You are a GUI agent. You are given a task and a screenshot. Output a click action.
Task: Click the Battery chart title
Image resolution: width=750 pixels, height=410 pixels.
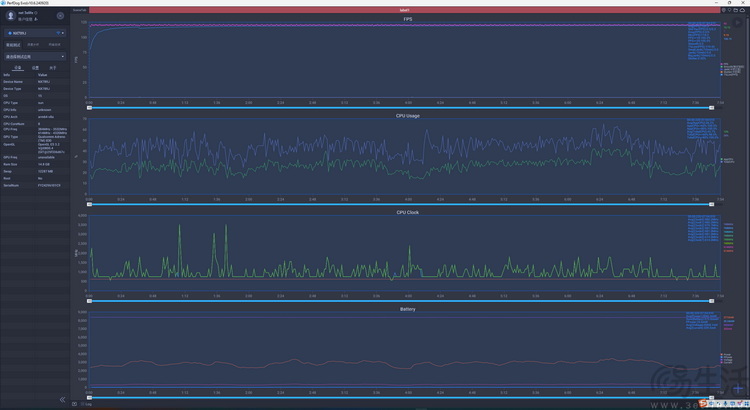click(408, 309)
